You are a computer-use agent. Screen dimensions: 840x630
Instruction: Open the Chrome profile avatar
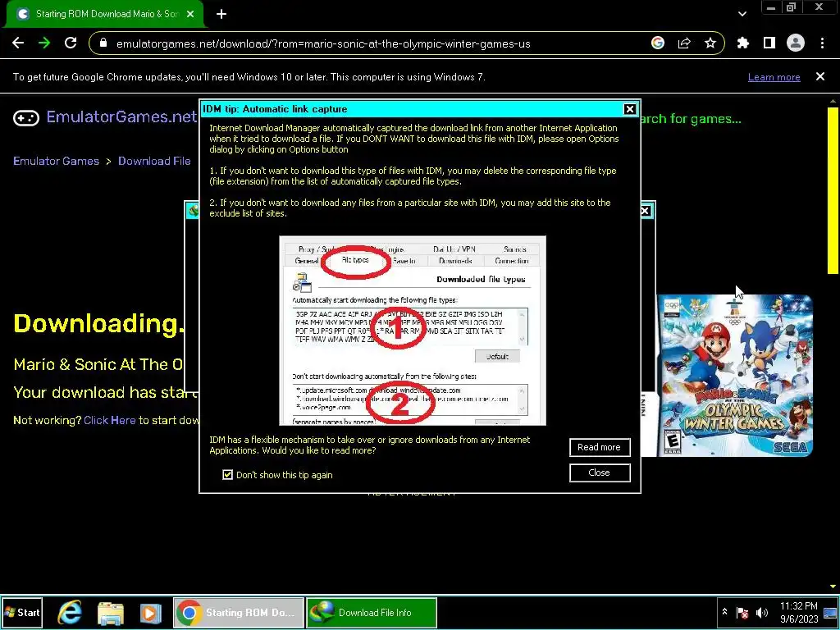click(796, 43)
